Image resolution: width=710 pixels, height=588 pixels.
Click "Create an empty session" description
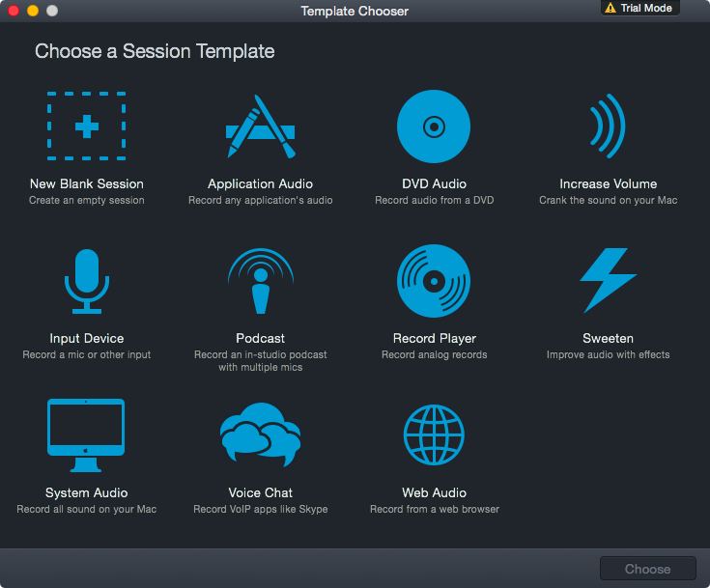coord(87,200)
